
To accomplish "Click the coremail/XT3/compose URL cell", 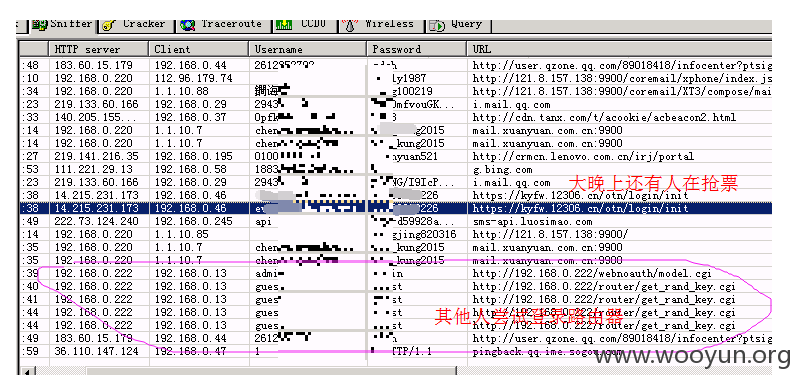I will pyautogui.click(x=622, y=92).
